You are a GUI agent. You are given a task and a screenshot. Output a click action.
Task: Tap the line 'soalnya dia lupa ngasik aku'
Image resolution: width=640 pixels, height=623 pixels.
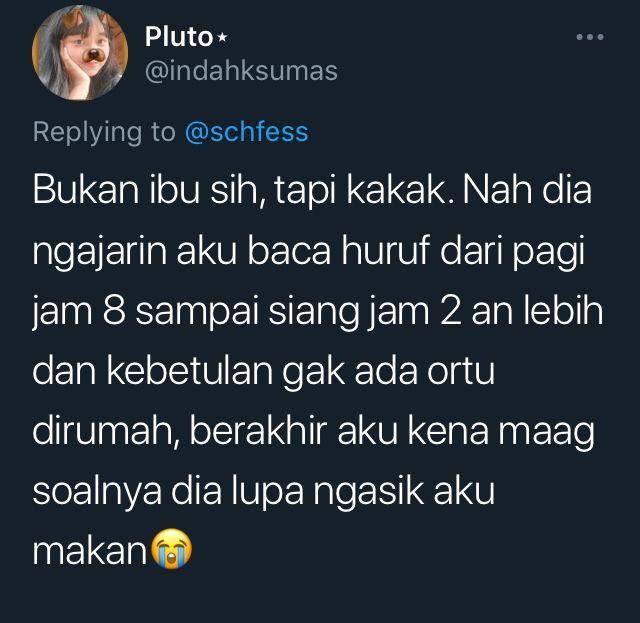pyautogui.click(x=264, y=492)
